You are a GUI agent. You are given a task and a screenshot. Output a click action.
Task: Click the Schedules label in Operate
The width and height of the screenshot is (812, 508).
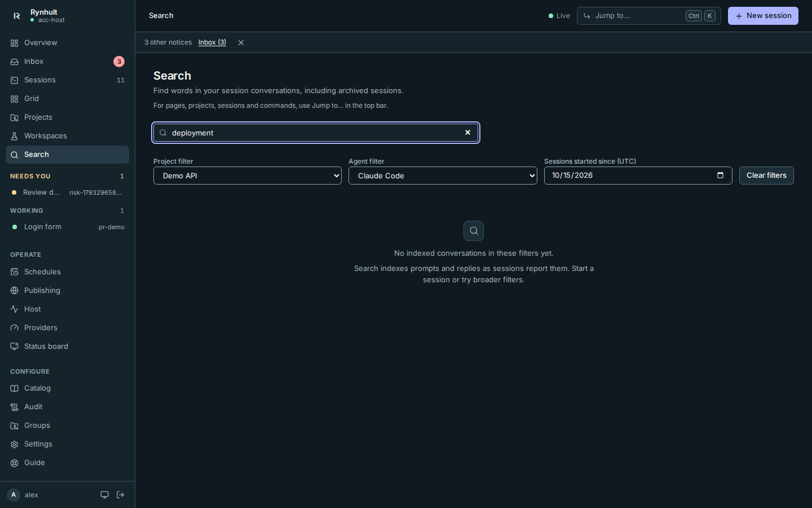(x=42, y=272)
